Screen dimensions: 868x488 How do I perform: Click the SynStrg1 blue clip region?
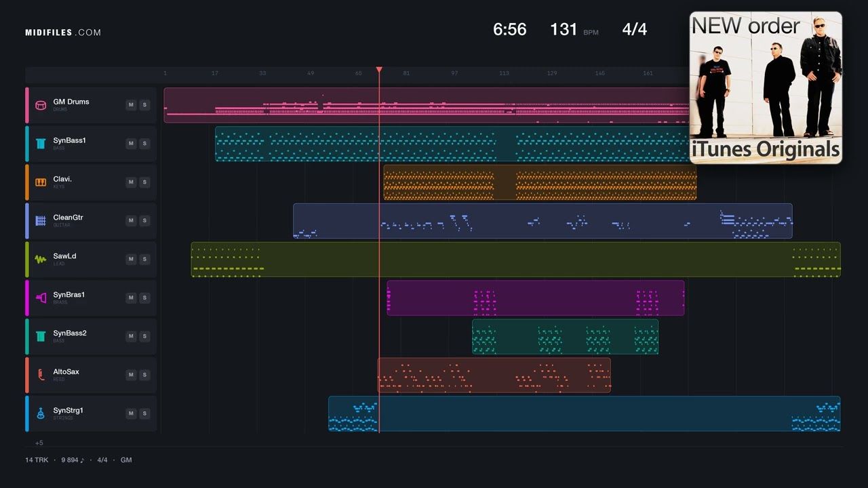click(x=585, y=414)
